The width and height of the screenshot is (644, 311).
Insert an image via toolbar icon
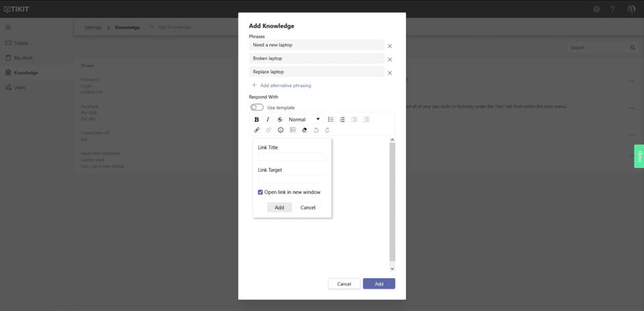click(x=292, y=130)
